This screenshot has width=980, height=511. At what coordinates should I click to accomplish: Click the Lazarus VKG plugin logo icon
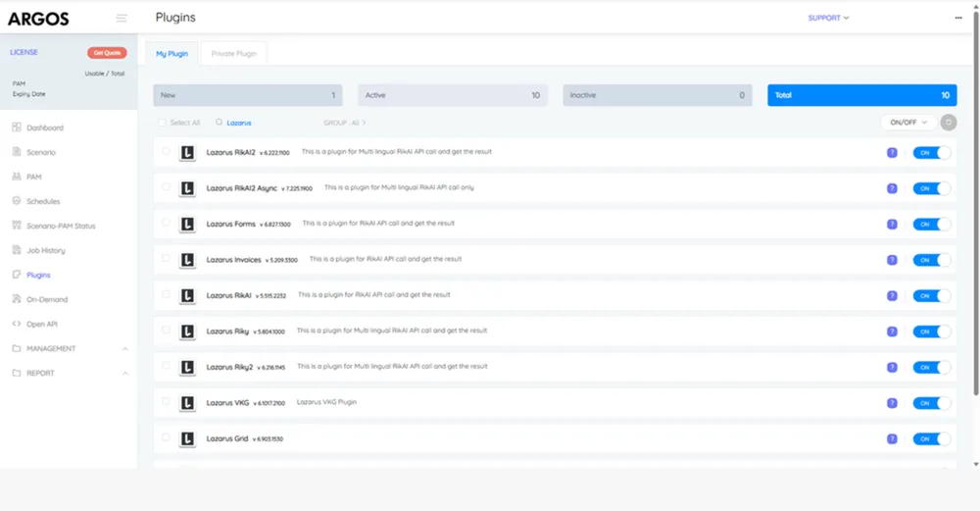(x=187, y=402)
